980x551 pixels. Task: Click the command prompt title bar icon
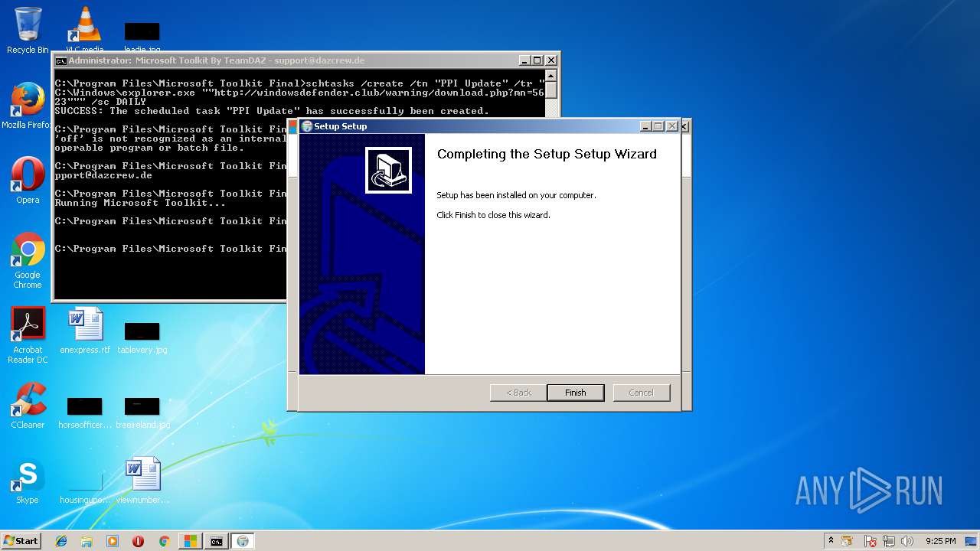point(60,60)
